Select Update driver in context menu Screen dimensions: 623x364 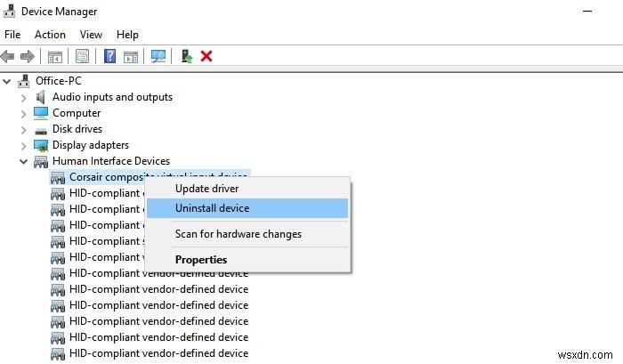(x=206, y=189)
